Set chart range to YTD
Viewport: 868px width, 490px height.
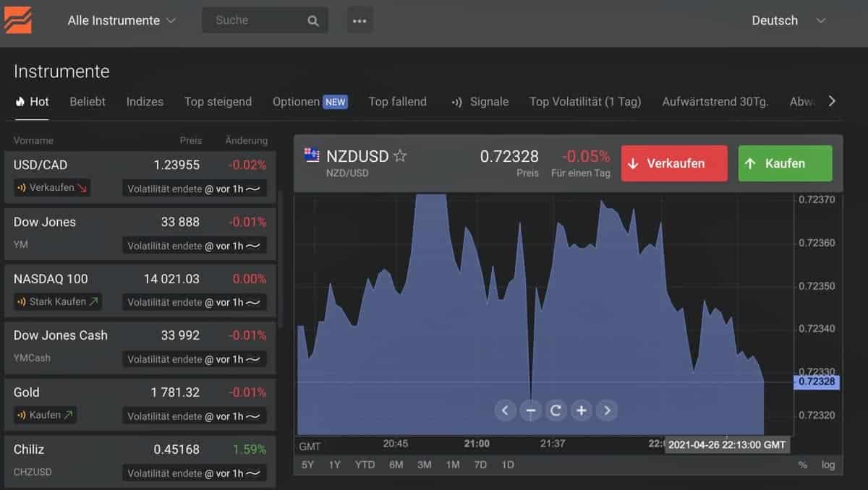point(365,465)
